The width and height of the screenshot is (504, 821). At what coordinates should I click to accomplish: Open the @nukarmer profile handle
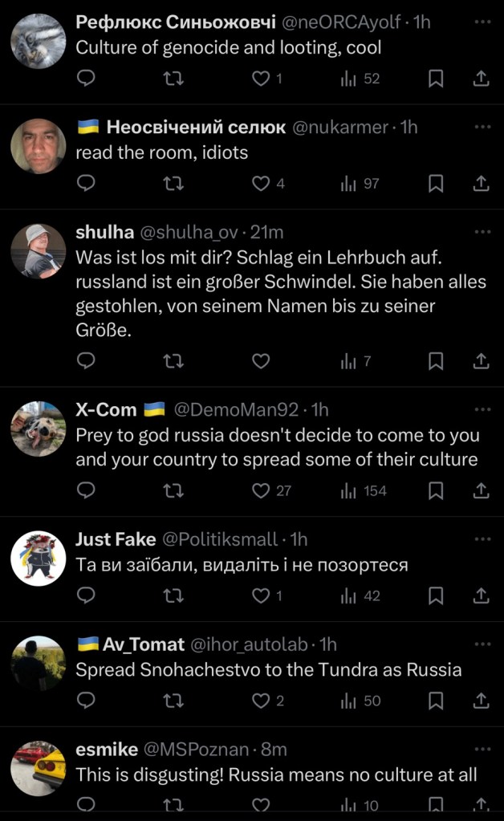(339, 127)
